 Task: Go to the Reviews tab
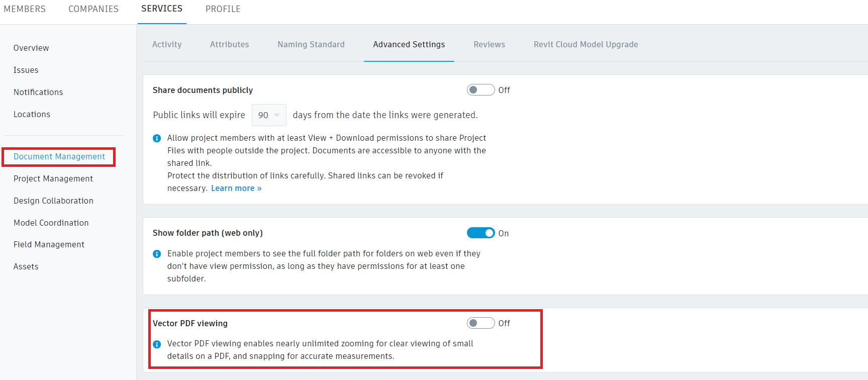tap(489, 44)
